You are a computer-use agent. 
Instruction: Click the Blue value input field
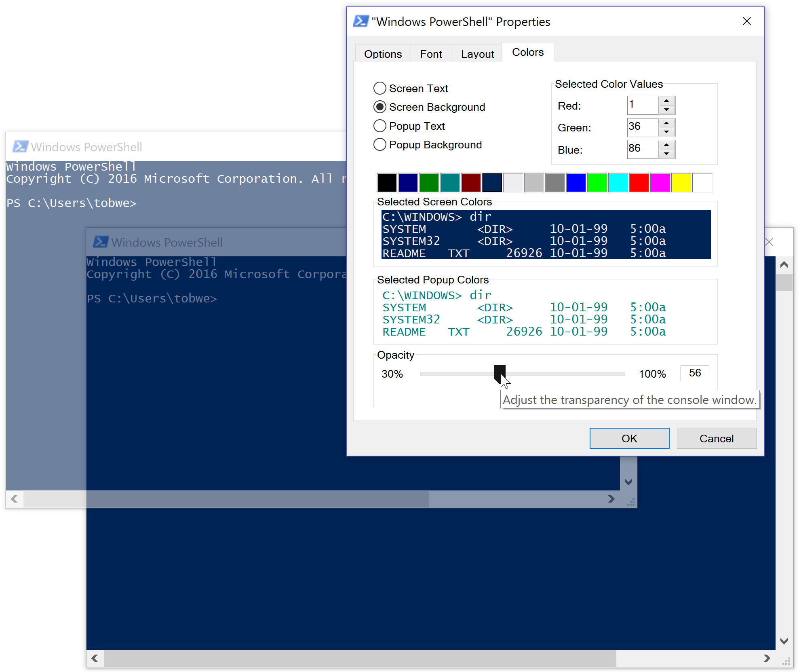pyautogui.click(x=643, y=149)
